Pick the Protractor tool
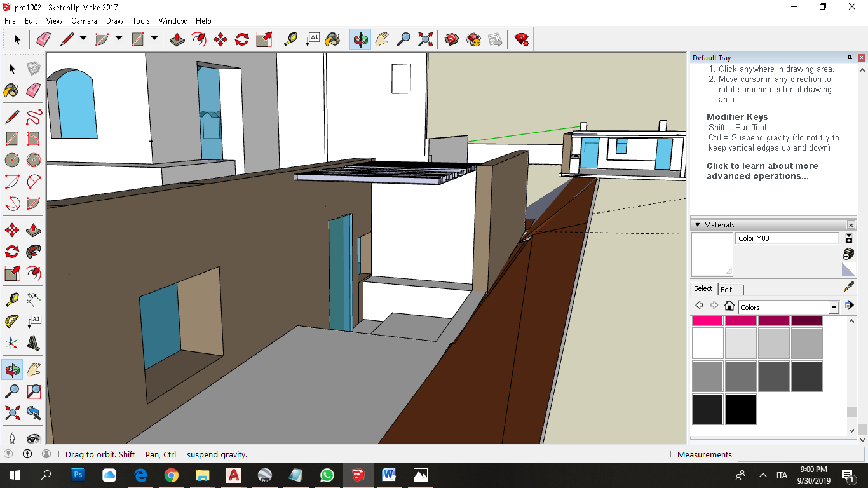This screenshot has width=868, height=488. pos(12,322)
